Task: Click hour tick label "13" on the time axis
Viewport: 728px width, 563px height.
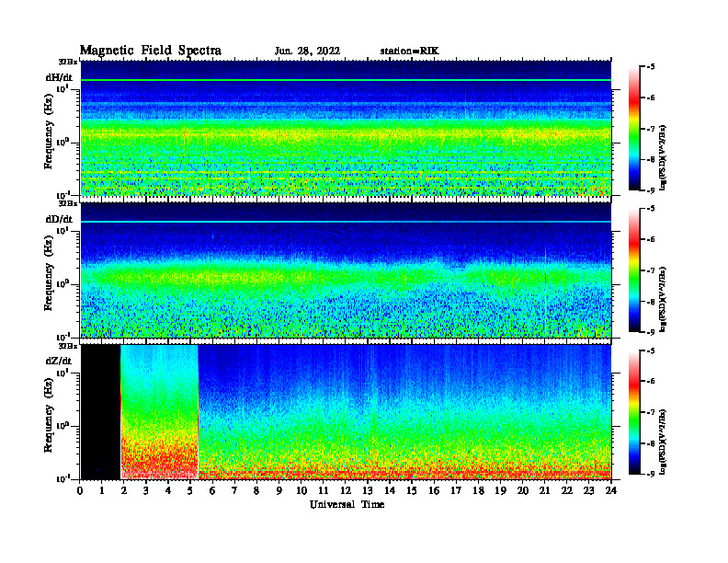Action: (x=368, y=491)
